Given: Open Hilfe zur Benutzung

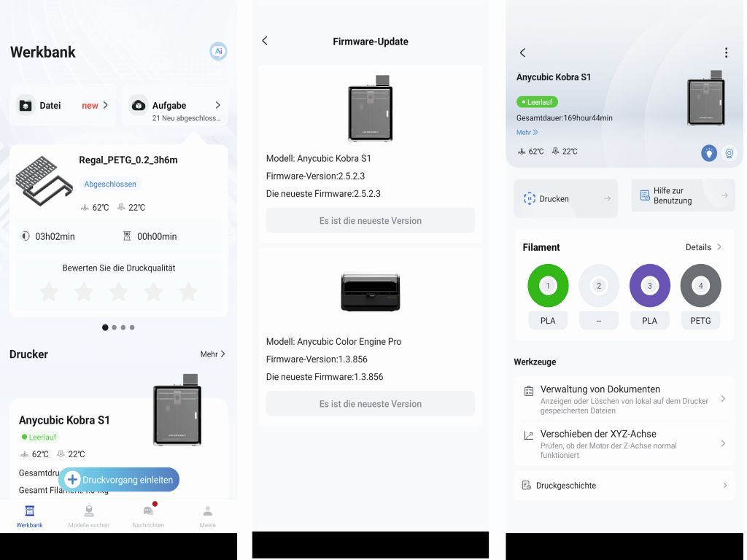Looking at the screenshot, I should pyautogui.click(x=683, y=195).
